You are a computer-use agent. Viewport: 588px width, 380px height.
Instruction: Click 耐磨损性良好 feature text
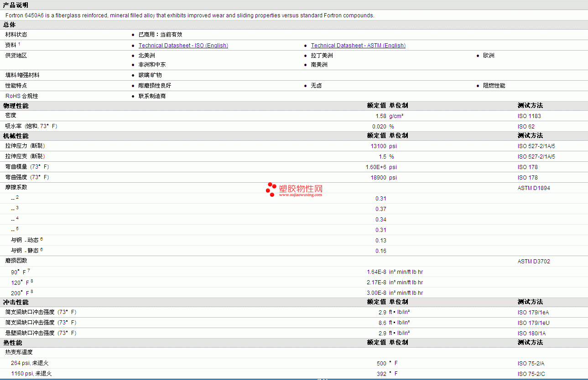point(155,86)
